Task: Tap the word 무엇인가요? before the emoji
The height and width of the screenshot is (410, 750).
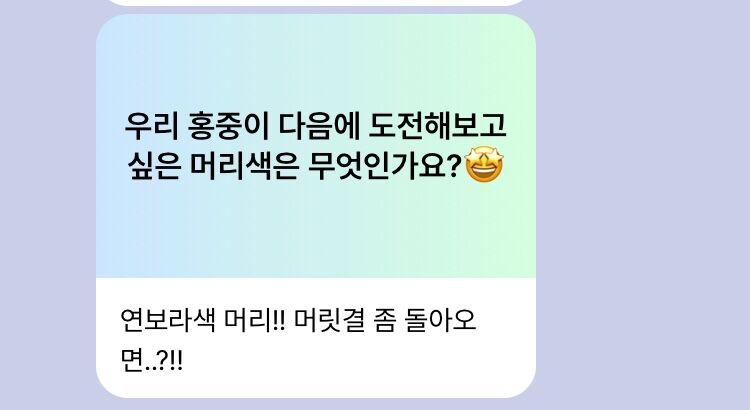Action: [x=385, y=166]
